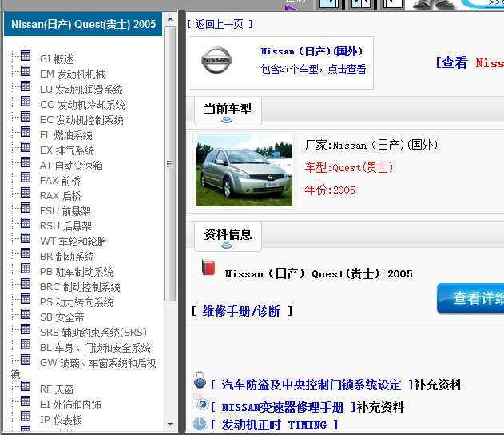Viewport: 504px width, 435px height.
Task: Click the 查看 Niss link at right edge
Action: click(470, 62)
